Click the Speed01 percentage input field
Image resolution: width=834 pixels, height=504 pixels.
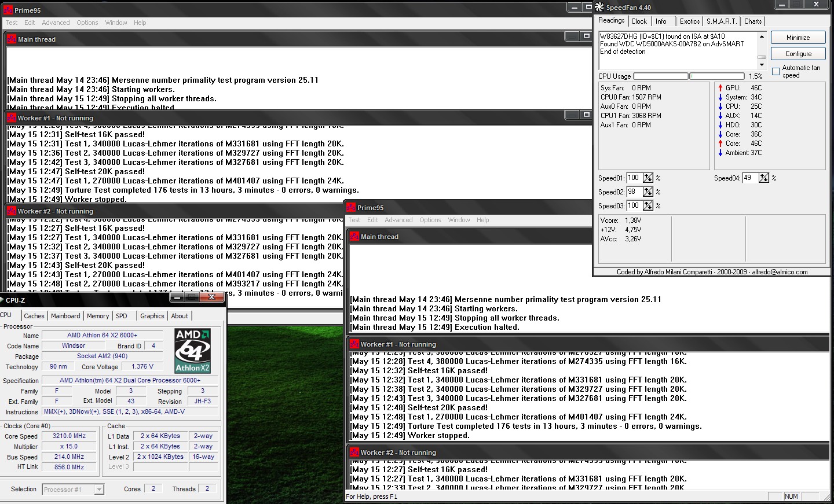click(x=634, y=178)
